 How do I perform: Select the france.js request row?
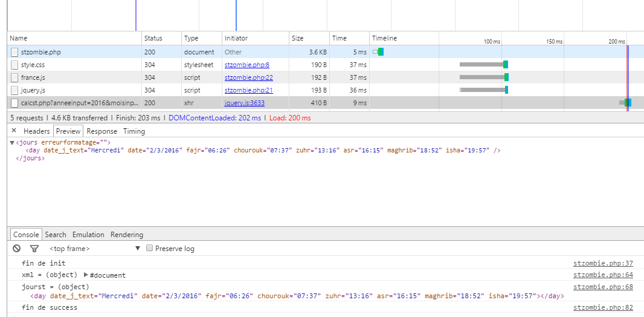tap(325, 77)
